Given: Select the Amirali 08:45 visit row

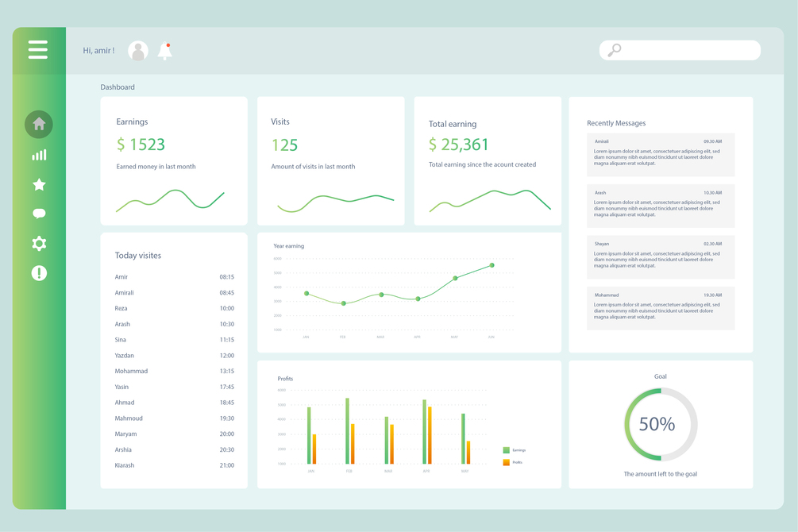Looking at the screenshot, I should (x=175, y=293).
